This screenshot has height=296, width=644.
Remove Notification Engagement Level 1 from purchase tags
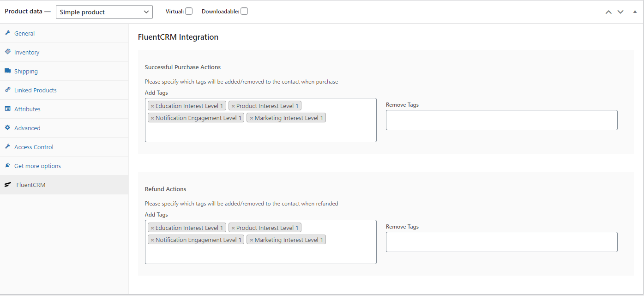[152, 118]
